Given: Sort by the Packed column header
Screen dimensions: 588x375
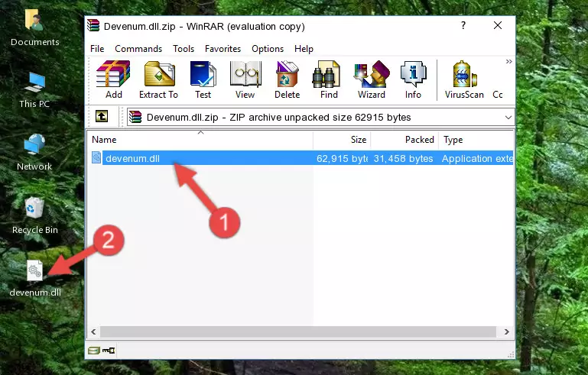Looking at the screenshot, I should click(404, 139).
